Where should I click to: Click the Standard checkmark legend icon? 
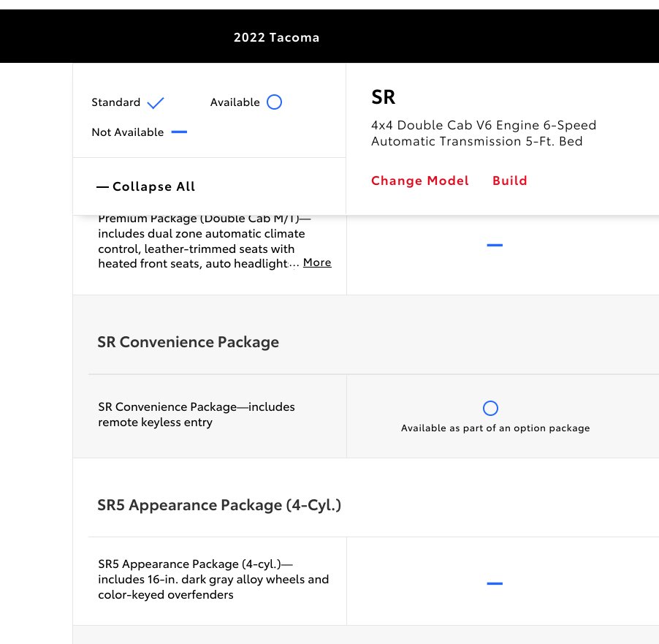tap(156, 102)
